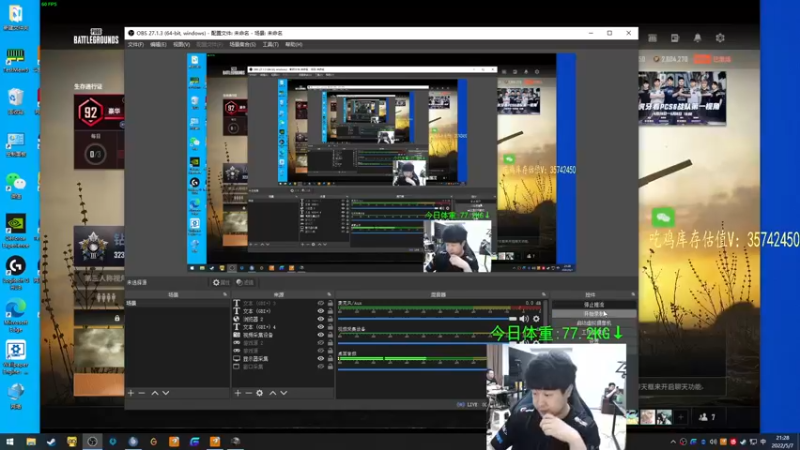Pop out the 场景 dock via its header icon
This screenshot has height=450, width=800.
click(x=225, y=294)
